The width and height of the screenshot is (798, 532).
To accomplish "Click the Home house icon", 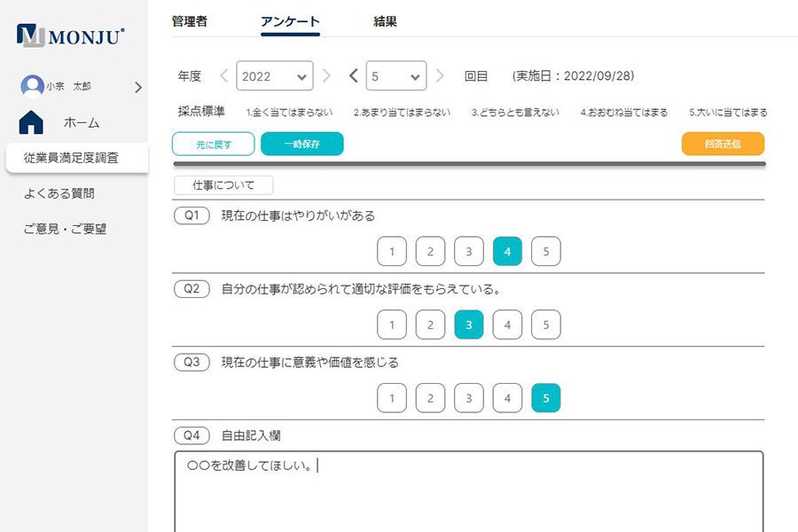I will [31, 122].
